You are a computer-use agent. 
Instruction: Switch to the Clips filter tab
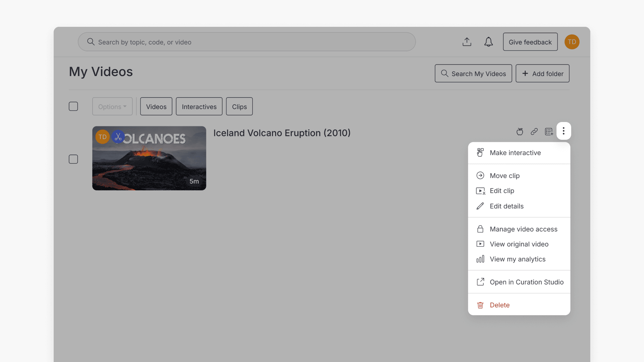coord(239,106)
